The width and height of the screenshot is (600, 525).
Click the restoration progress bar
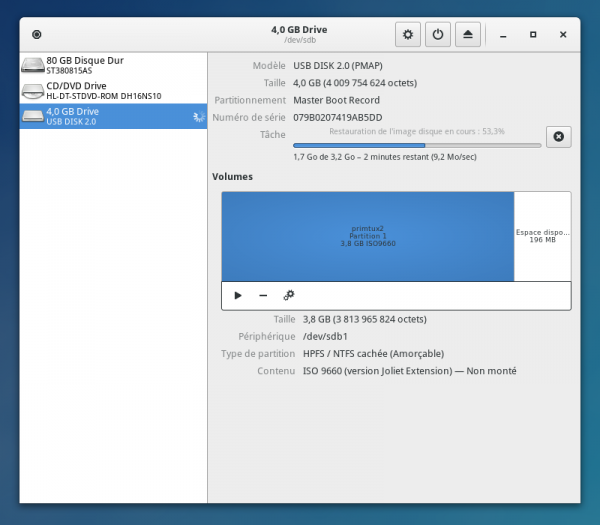coord(417,145)
